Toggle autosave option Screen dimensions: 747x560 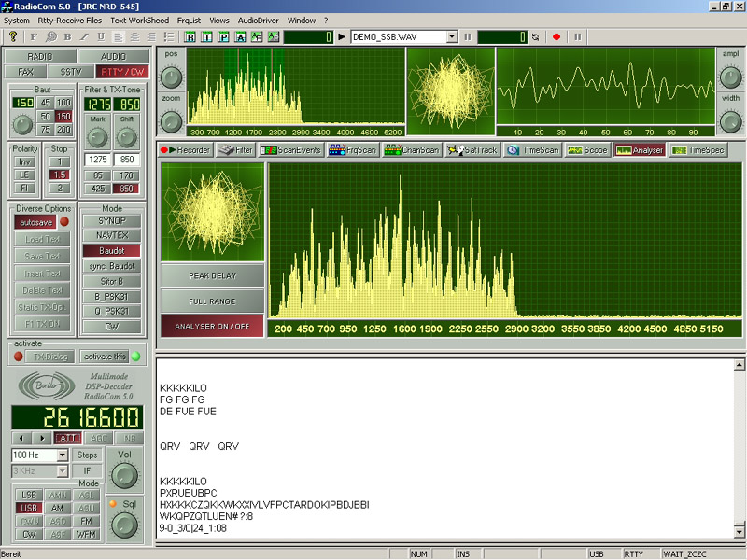click(35, 222)
